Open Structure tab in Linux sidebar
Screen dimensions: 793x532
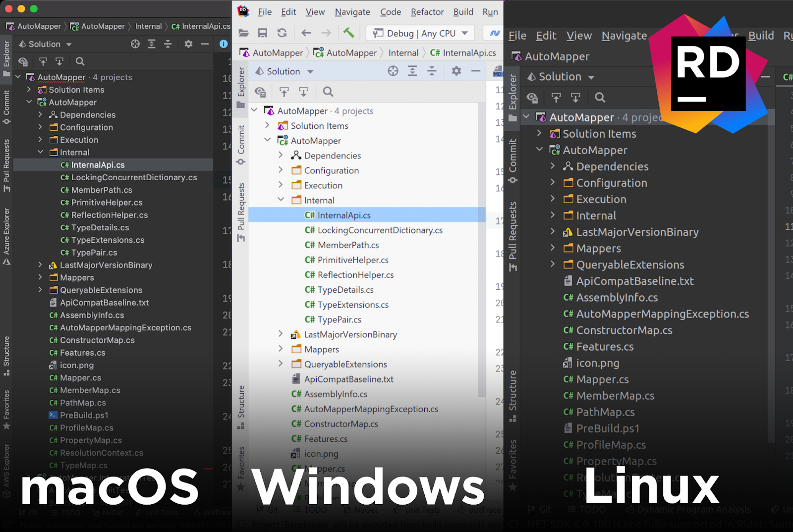pyautogui.click(x=513, y=396)
